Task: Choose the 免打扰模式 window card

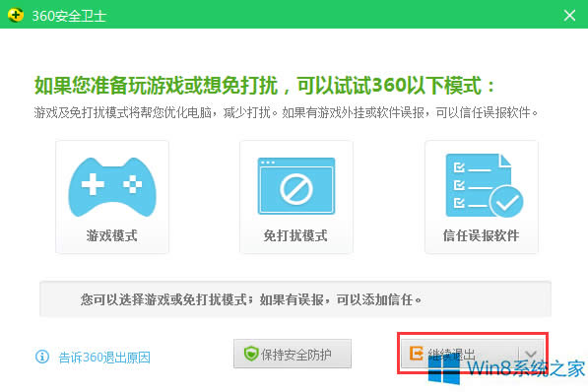Action: (x=296, y=197)
